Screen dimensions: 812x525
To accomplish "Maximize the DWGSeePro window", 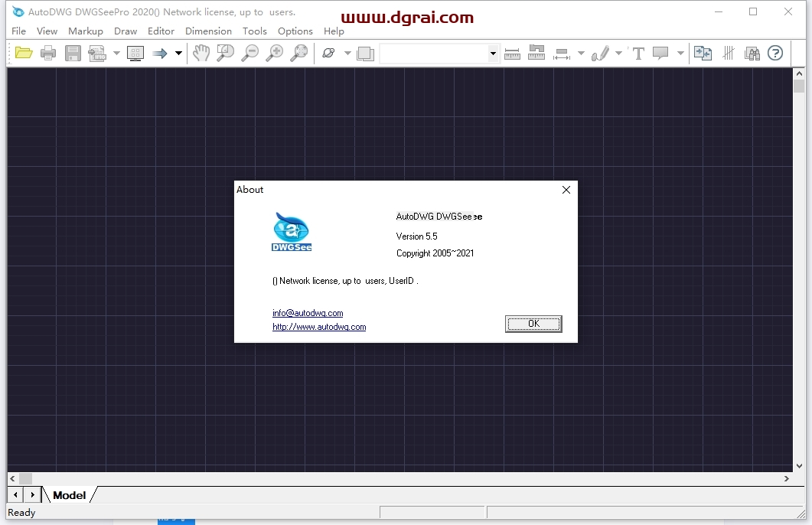I will [x=753, y=12].
